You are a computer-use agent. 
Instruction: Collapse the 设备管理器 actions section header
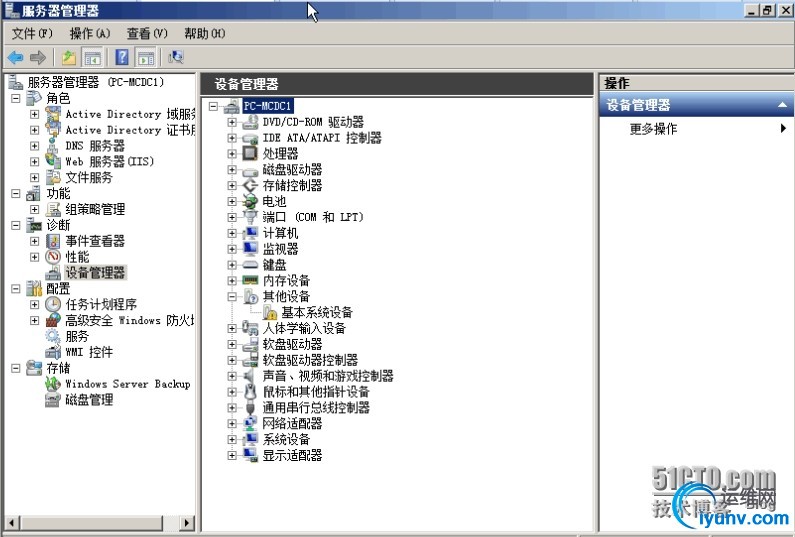pos(782,105)
